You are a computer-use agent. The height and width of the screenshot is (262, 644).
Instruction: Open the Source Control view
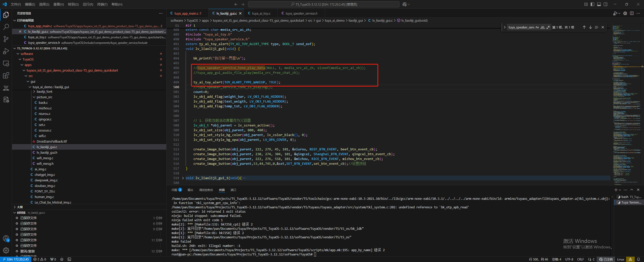6,39
